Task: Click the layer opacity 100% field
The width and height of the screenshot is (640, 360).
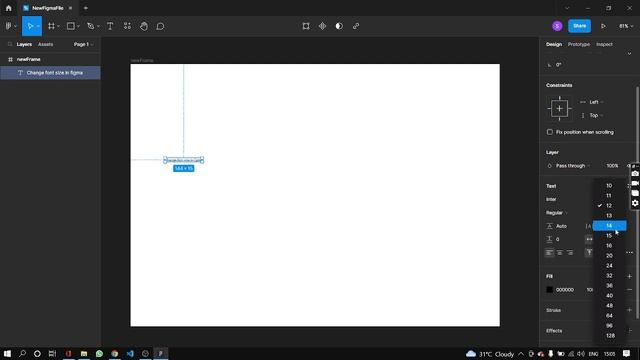Action: (x=612, y=166)
